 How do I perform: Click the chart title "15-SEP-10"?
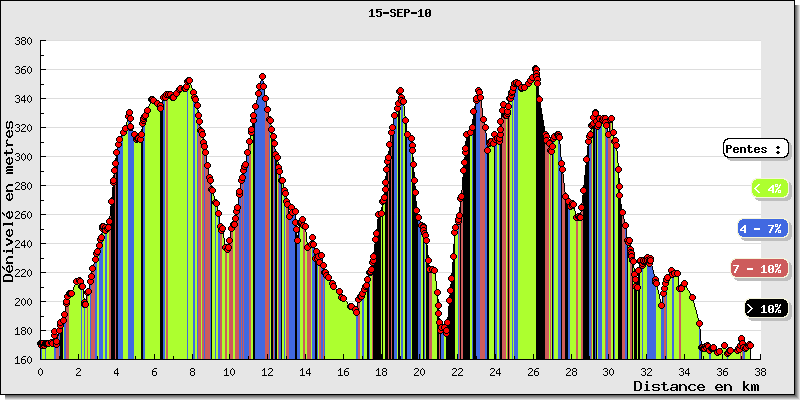point(400,13)
